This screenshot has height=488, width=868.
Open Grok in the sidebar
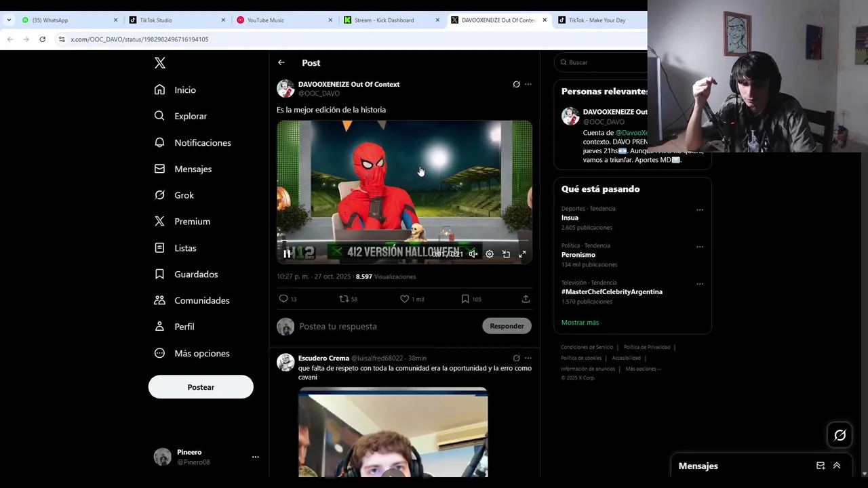pyautogui.click(x=174, y=195)
